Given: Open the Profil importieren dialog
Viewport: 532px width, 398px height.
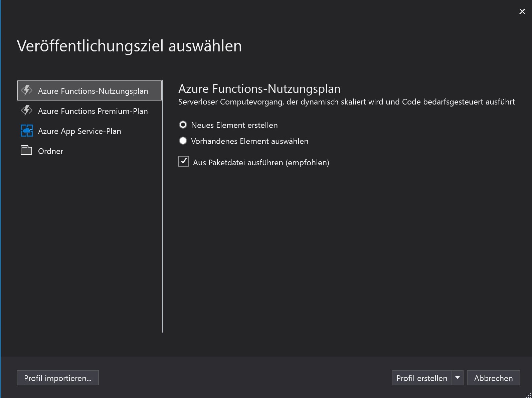Looking at the screenshot, I should pyautogui.click(x=58, y=378).
